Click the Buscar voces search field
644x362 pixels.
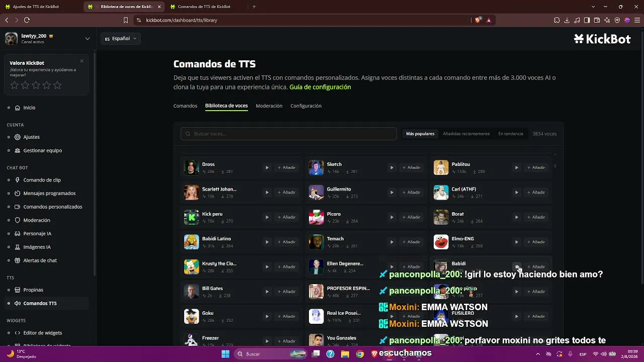point(289,134)
